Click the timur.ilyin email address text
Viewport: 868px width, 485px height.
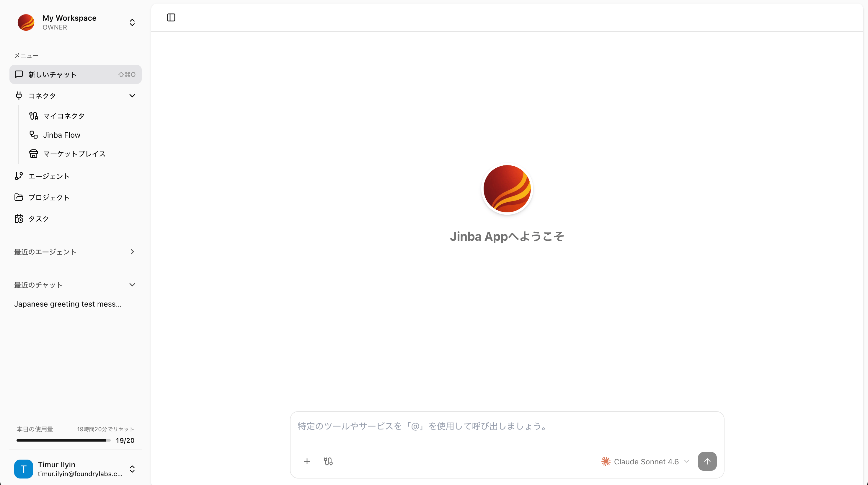tap(80, 474)
